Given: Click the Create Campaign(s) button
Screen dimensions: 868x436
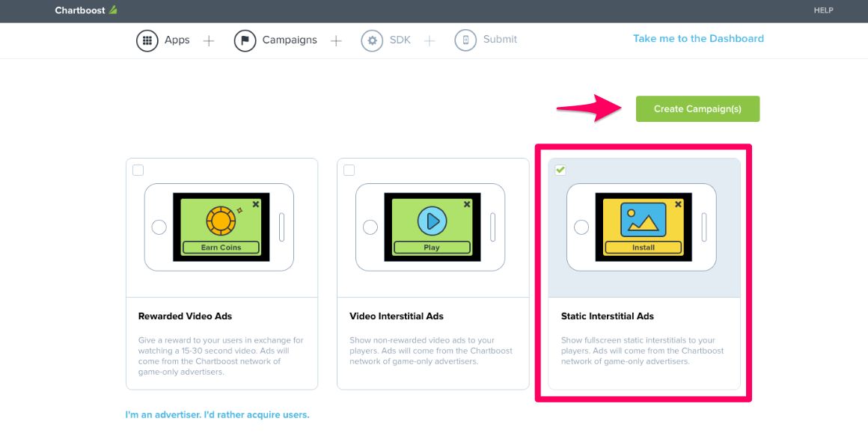Looking at the screenshot, I should [x=697, y=108].
